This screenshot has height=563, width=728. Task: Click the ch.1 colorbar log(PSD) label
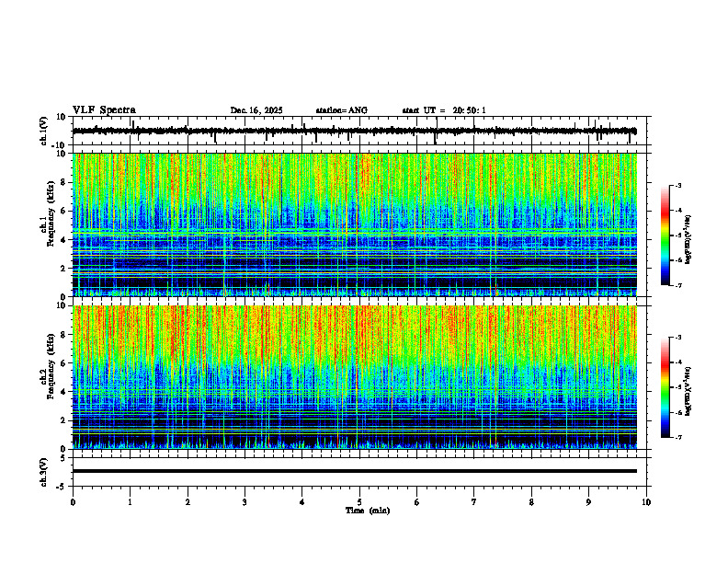pyautogui.click(x=688, y=240)
